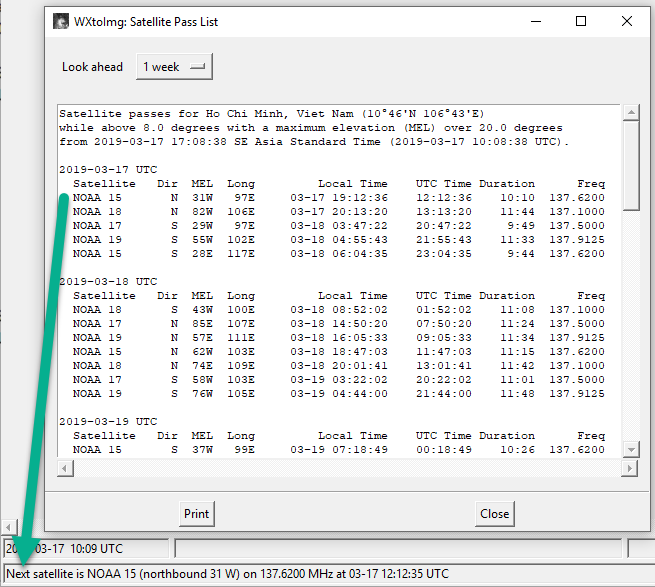Click the main window's horizontal scrollbar left arrow
Viewport: 655px width, 587px height.
click(9, 527)
